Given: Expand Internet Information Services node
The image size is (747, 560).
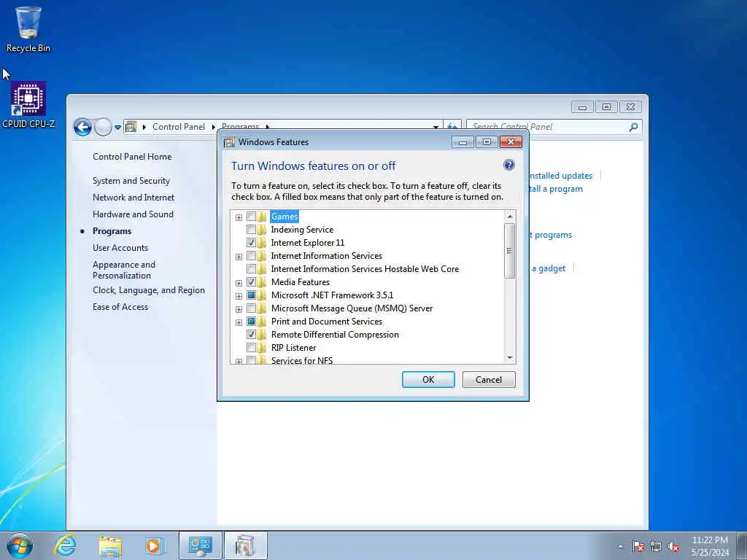Looking at the screenshot, I should 239,257.
